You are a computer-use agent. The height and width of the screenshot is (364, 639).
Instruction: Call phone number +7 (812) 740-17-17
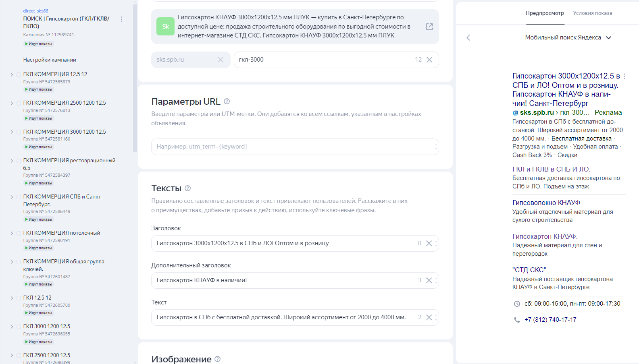pyautogui.click(x=550, y=320)
